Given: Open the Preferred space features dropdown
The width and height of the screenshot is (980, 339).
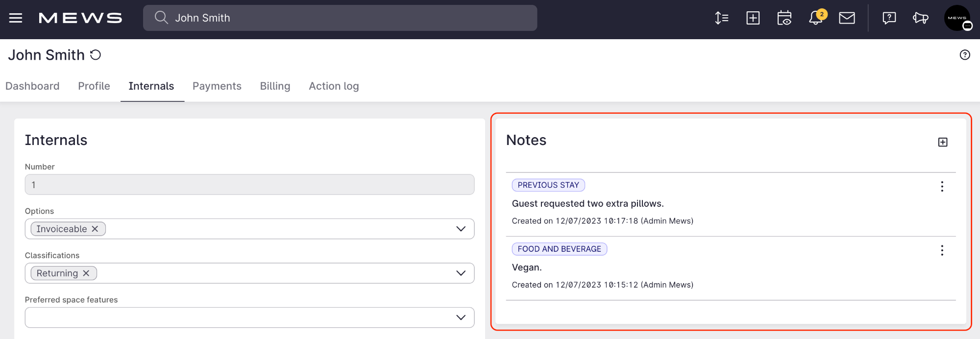Looking at the screenshot, I should click(461, 317).
